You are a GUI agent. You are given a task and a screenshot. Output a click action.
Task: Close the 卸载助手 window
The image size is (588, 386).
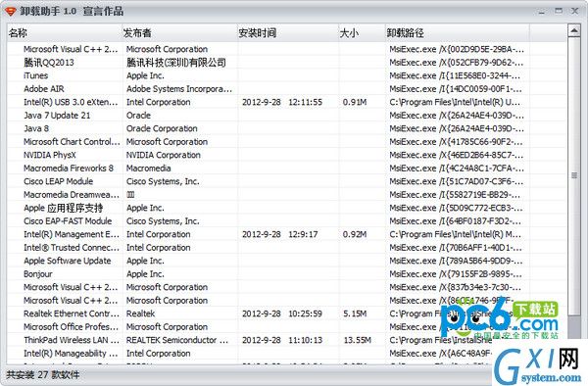point(574,11)
